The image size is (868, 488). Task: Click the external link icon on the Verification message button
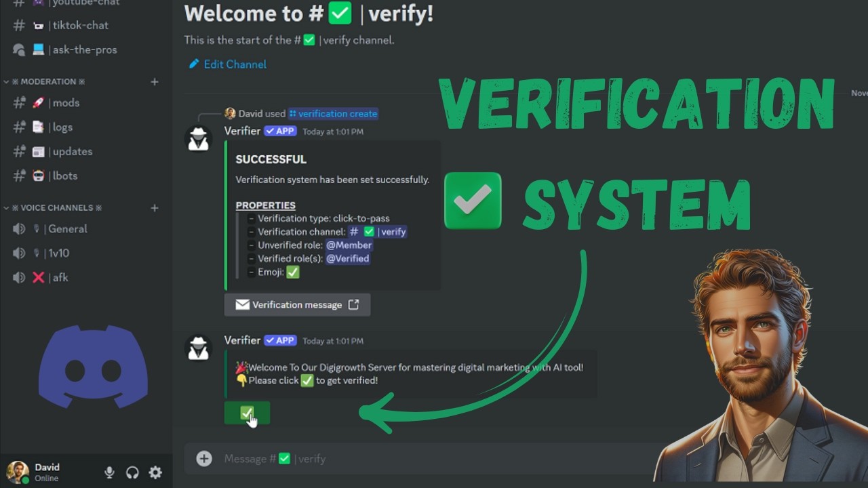pos(353,304)
